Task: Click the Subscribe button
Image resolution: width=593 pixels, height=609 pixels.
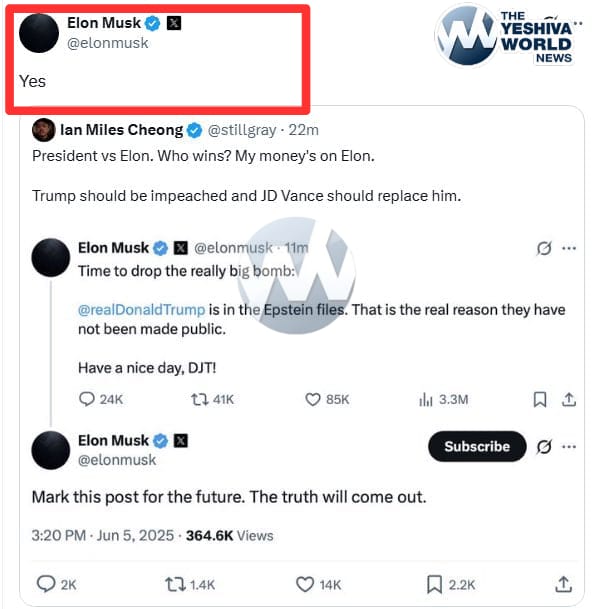Action: click(477, 446)
